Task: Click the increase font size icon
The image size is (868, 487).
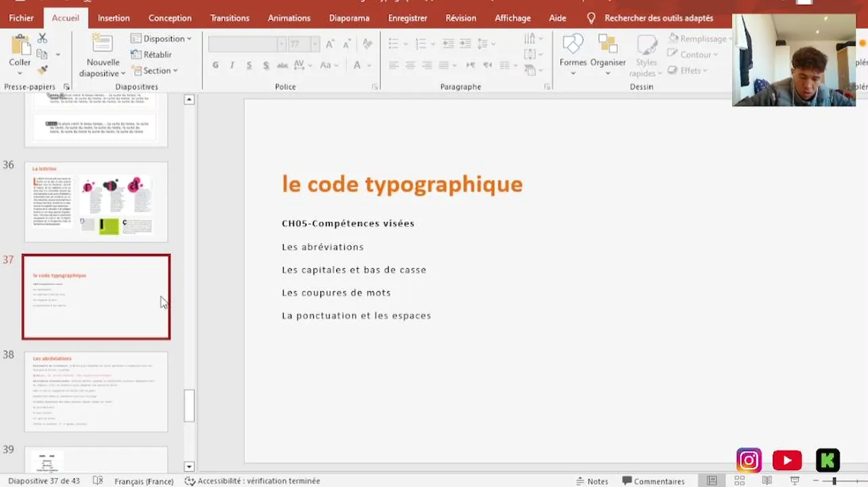Action: [x=330, y=45]
